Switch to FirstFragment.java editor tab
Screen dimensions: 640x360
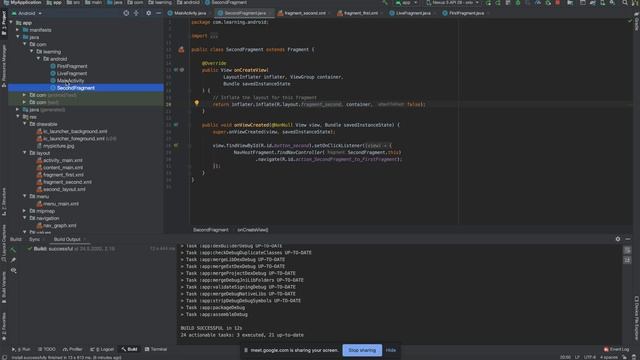point(464,13)
